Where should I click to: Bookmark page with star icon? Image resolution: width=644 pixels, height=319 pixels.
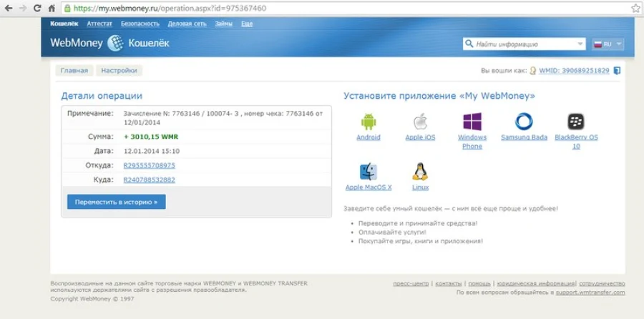tap(635, 8)
